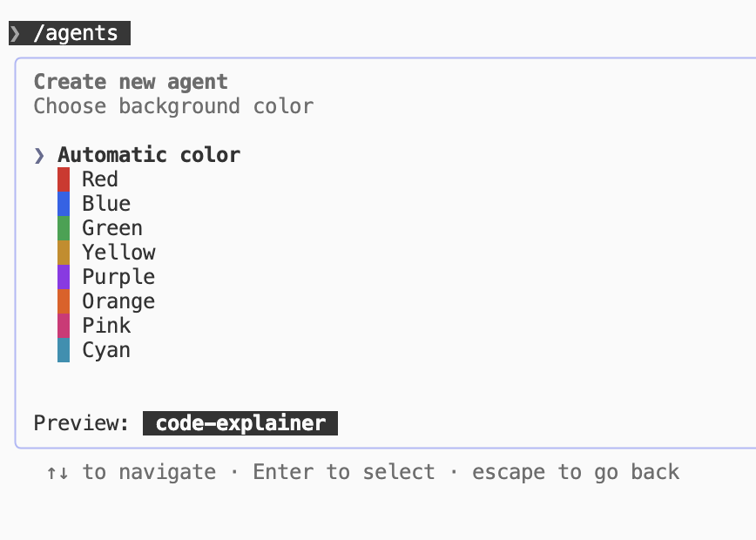Click the /agents command prompt
Viewport: 756px width, 540px height.
[70, 33]
